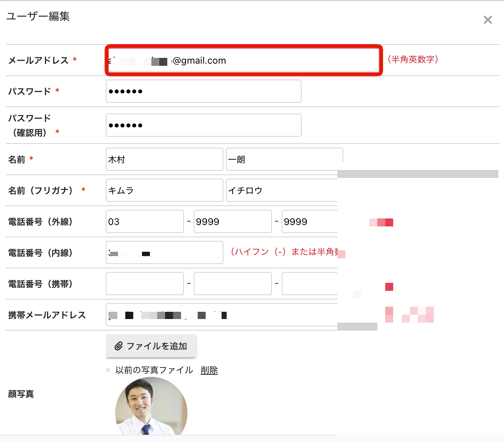The image size is (504, 442).
Task: Click the 携帯メールアドレス field
Action: tap(222, 315)
